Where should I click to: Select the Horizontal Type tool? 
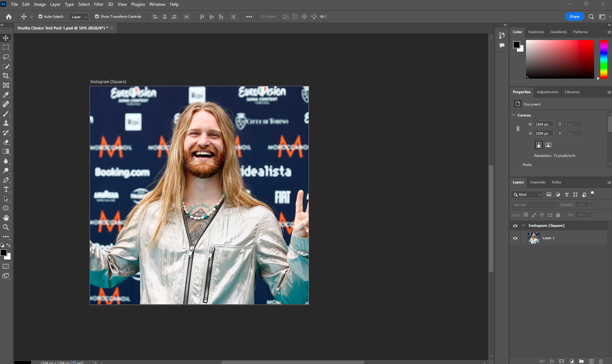(6, 189)
